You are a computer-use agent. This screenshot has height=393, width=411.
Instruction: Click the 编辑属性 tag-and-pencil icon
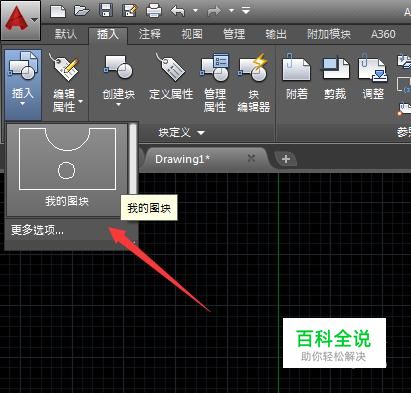[x=64, y=67]
